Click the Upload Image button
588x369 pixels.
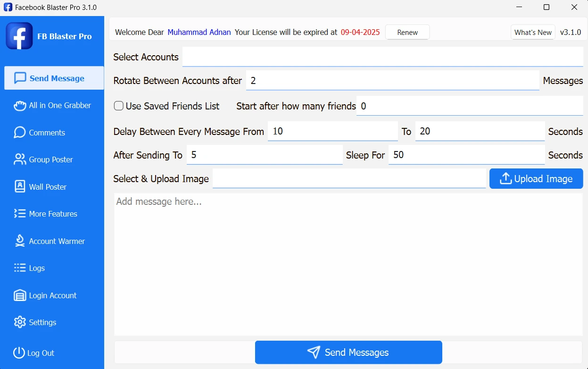[536, 179]
